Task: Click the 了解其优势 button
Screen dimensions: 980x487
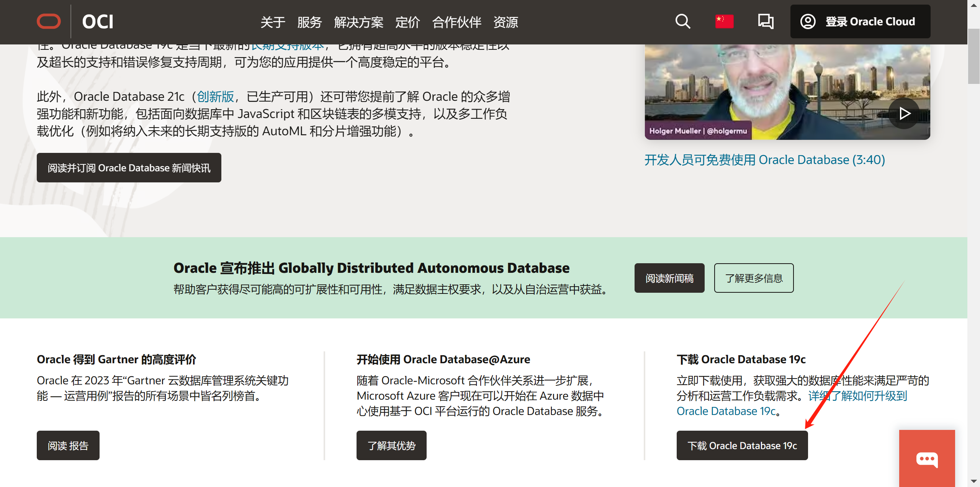Action: tap(391, 446)
